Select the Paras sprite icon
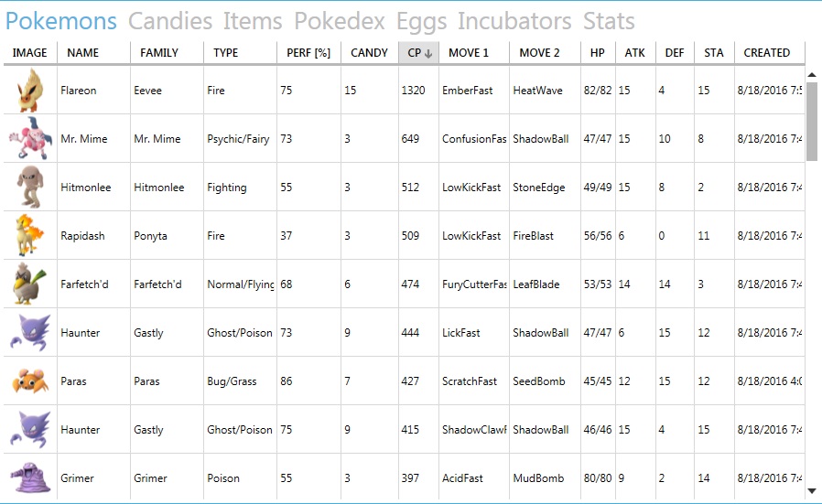 click(x=30, y=381)
